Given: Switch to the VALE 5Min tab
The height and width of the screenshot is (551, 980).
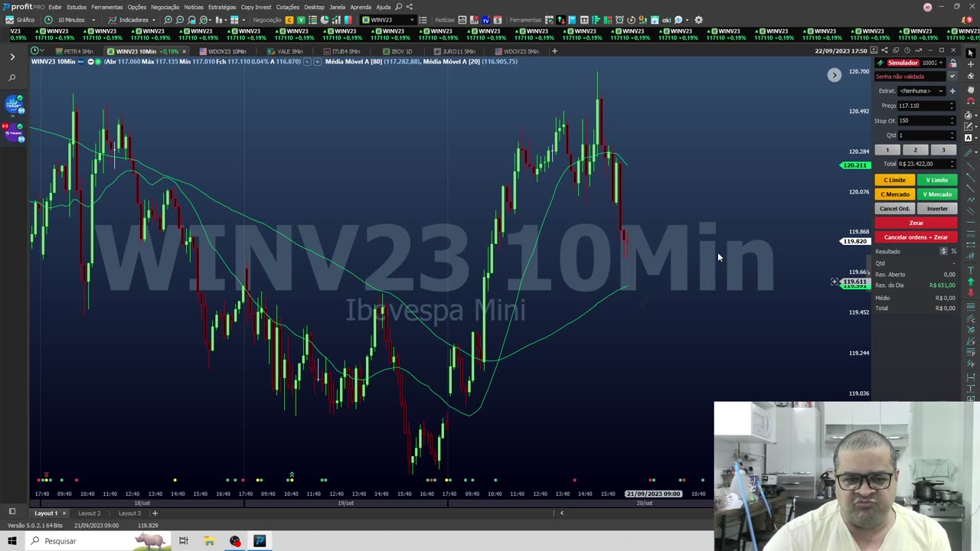Looking at the screenshot, I should point(285,51).
